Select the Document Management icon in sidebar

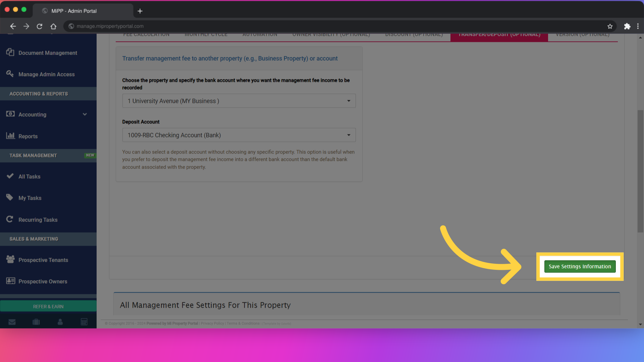10,52
